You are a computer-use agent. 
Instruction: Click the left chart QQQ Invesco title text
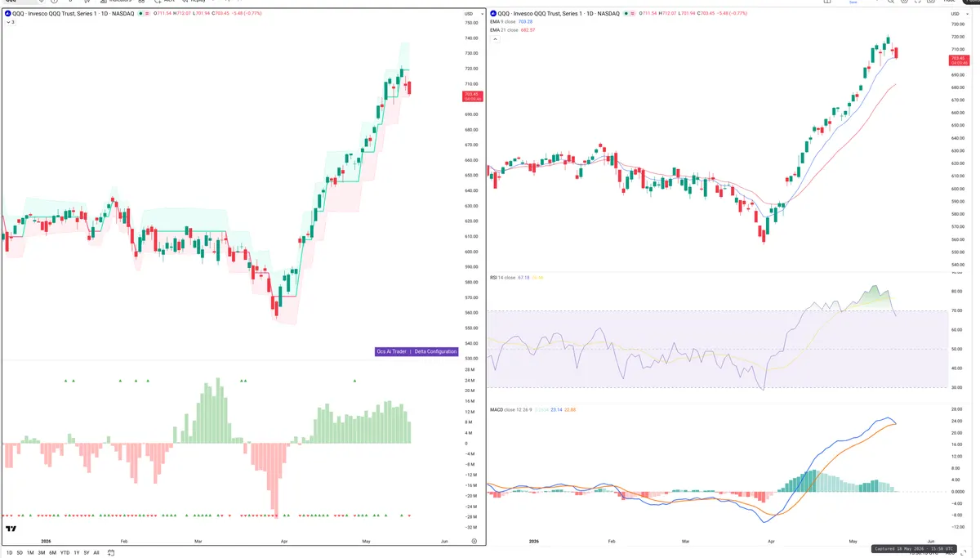pos(74,14)
